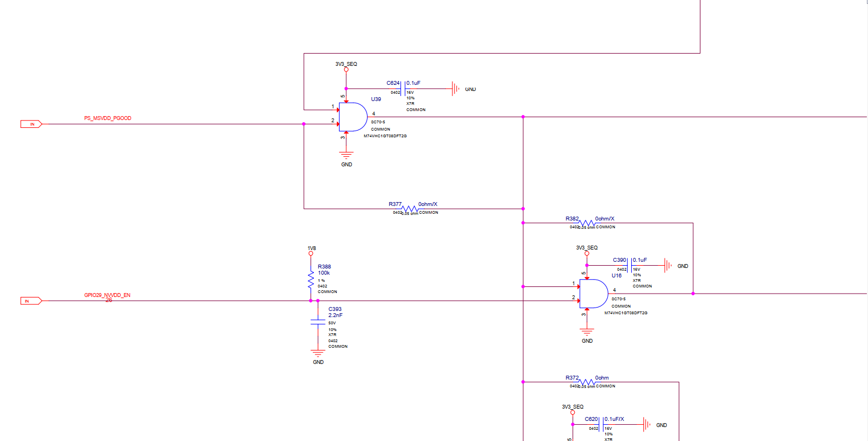The width and height of the screenshot is (868, 441).
Task: Select the R372 resistor zigzag symbol
Action: [x=586, y=382]
